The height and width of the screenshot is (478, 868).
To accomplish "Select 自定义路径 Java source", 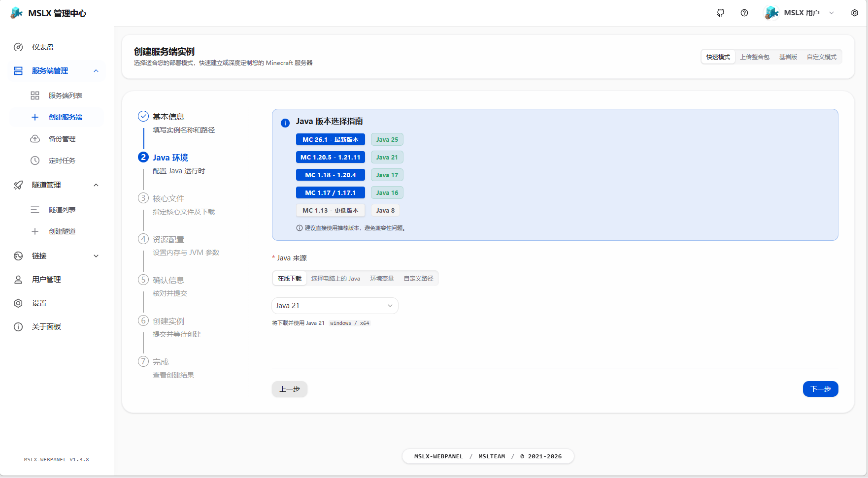I will (x=419, y=279).
